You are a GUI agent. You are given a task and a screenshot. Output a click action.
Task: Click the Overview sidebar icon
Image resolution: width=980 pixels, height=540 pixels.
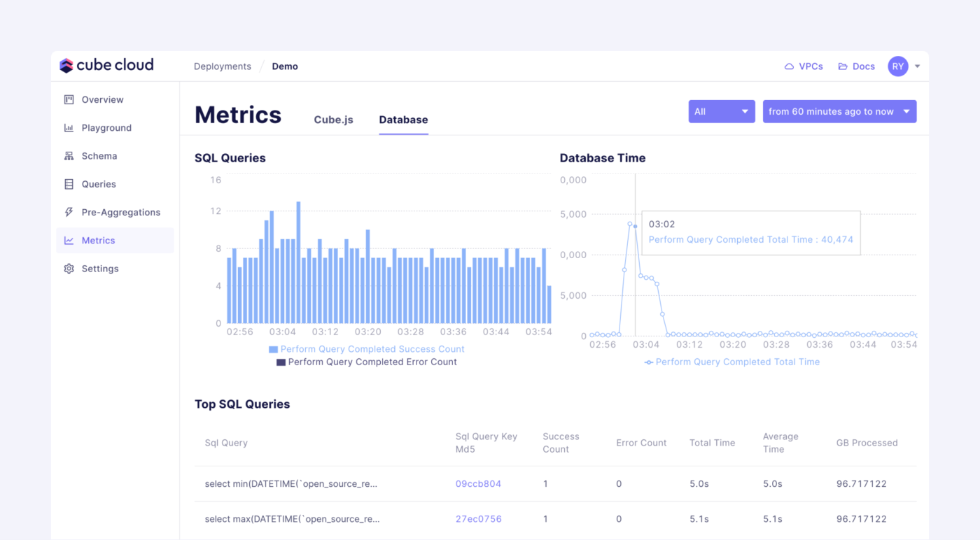(x=69, y=100)
